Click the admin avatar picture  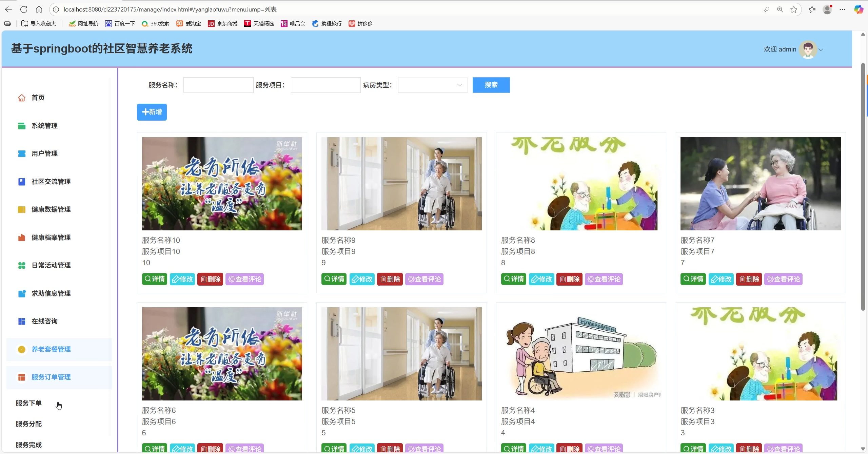(808, 49)
